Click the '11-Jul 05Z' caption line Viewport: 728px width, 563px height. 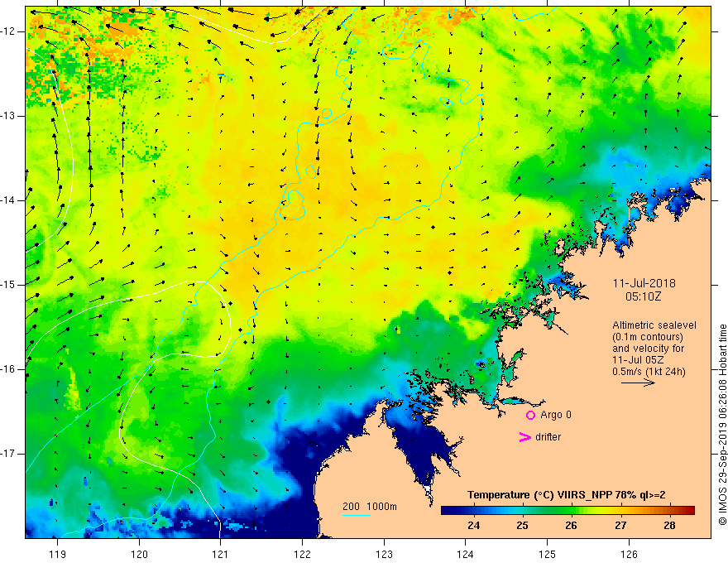638,360
